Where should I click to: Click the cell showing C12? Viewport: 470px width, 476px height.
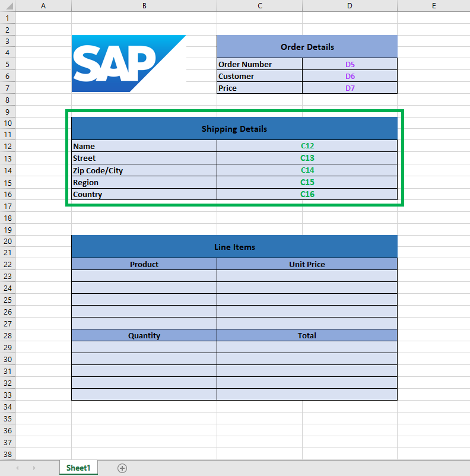[x=307, y=146]
